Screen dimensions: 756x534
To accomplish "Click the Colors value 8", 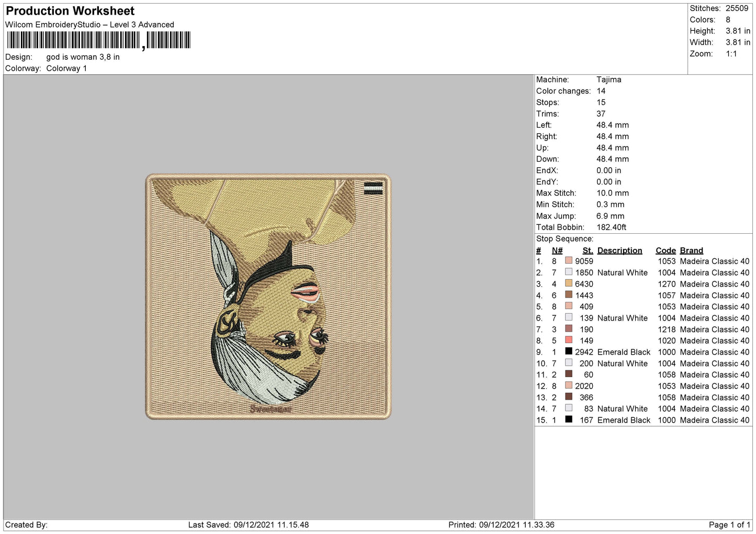I will (x=728, y=20).
